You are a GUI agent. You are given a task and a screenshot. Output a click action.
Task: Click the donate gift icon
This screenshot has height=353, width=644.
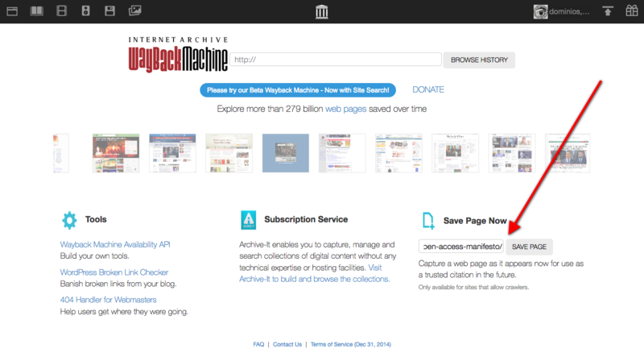pos(632,10)
